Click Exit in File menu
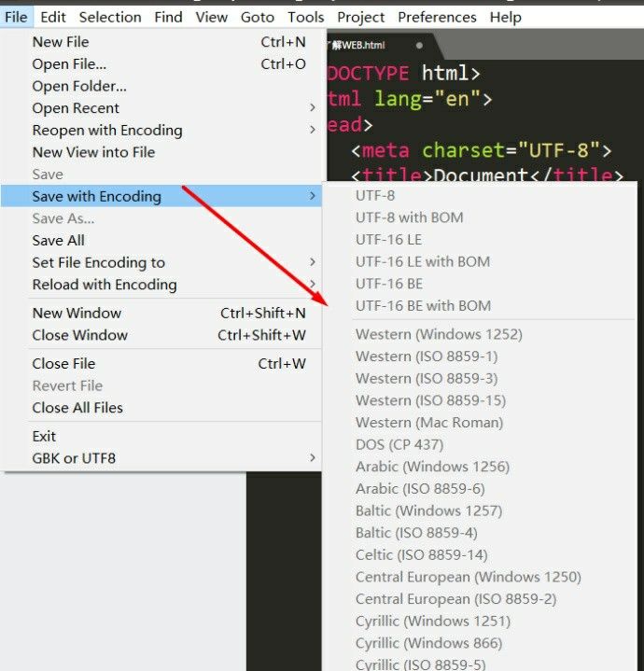This screenshot has width=644, height=671. pyautogui.click(x=161, y=437)
